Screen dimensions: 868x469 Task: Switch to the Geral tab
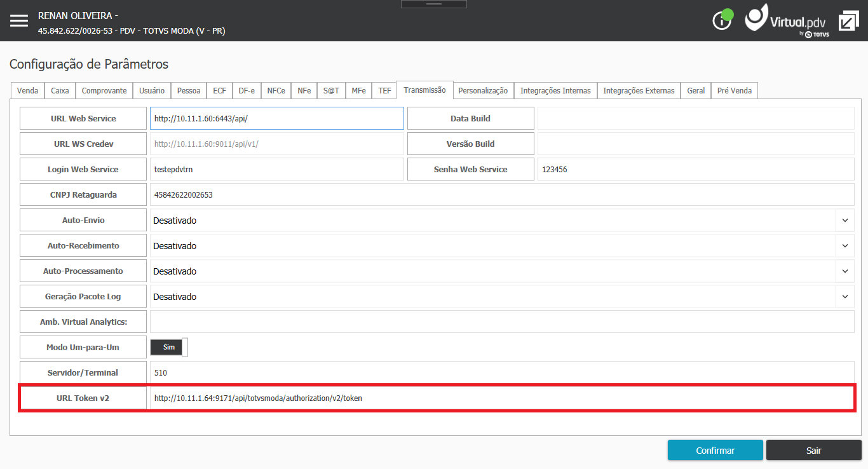[x=696, y=90]
